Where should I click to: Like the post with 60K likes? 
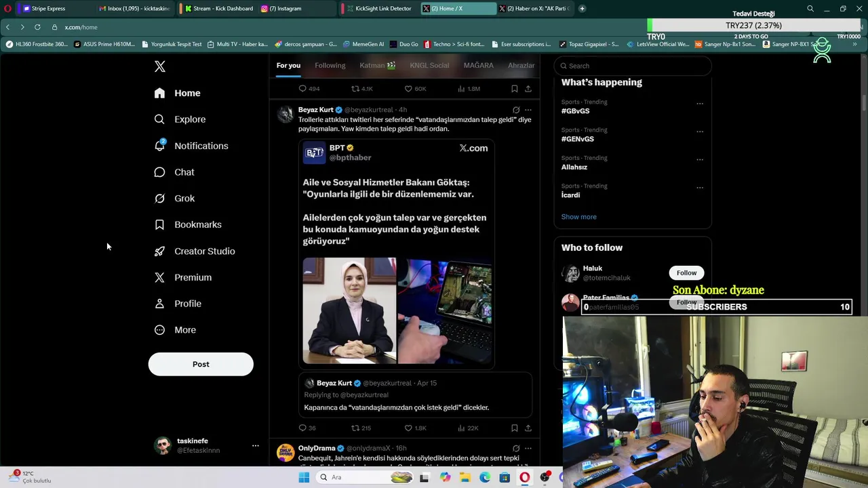click(x=415, y=89)
